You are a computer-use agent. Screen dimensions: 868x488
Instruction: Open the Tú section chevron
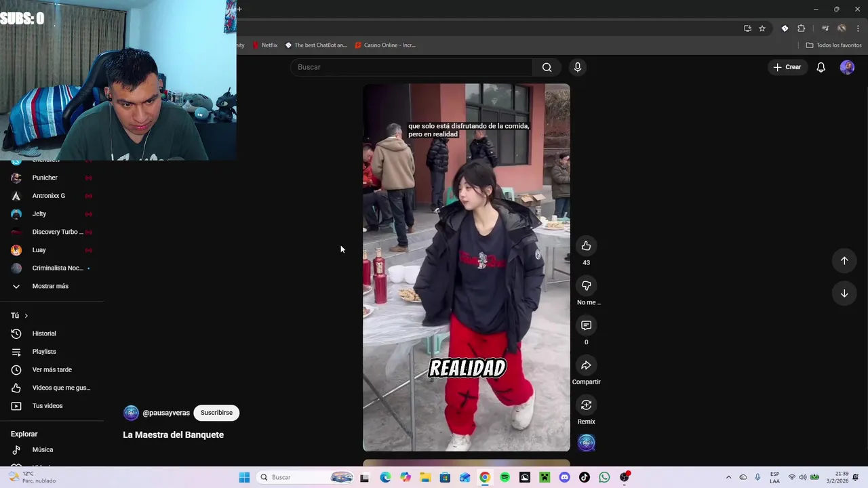pos(26,316)
